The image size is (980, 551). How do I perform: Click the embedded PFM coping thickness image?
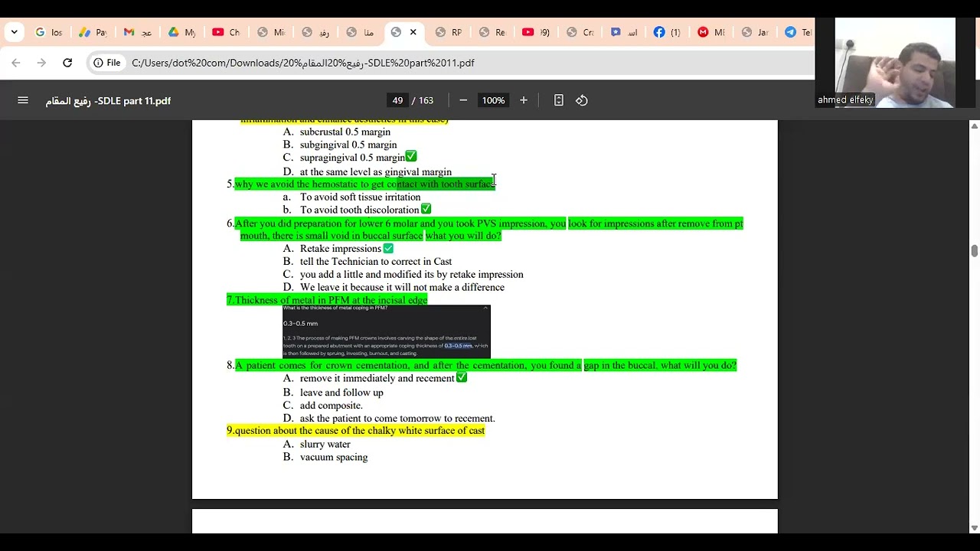386,331
